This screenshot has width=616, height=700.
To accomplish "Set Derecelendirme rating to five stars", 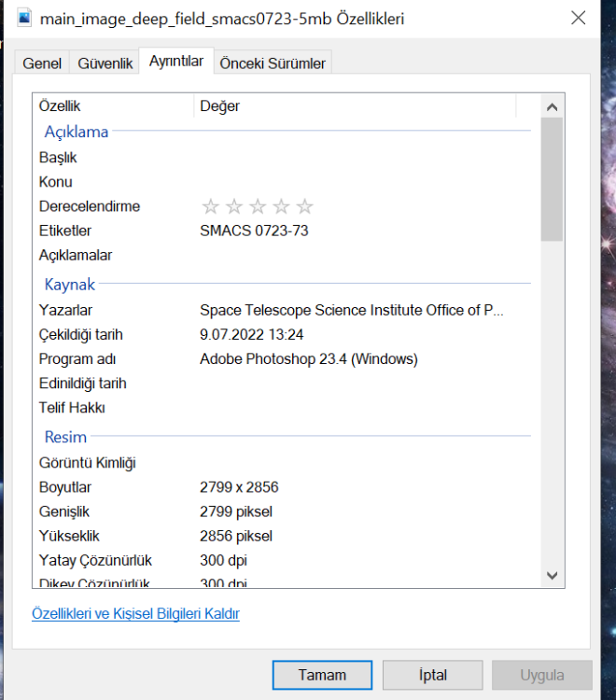I will point(304,206).
